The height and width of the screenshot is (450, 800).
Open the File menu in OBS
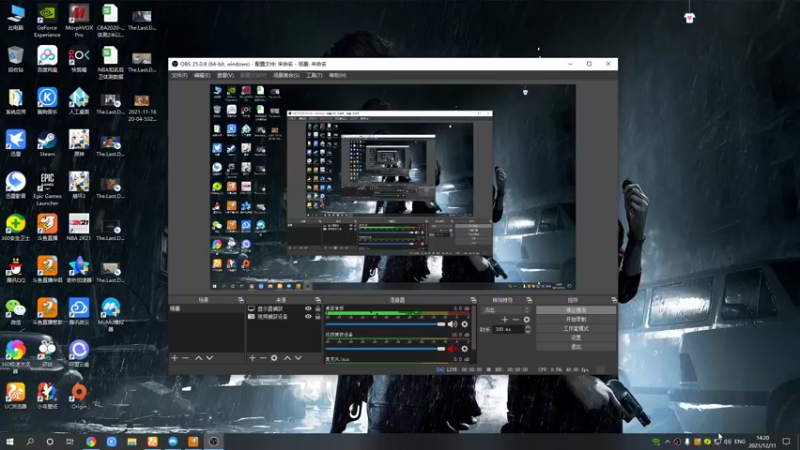(179, 76)
